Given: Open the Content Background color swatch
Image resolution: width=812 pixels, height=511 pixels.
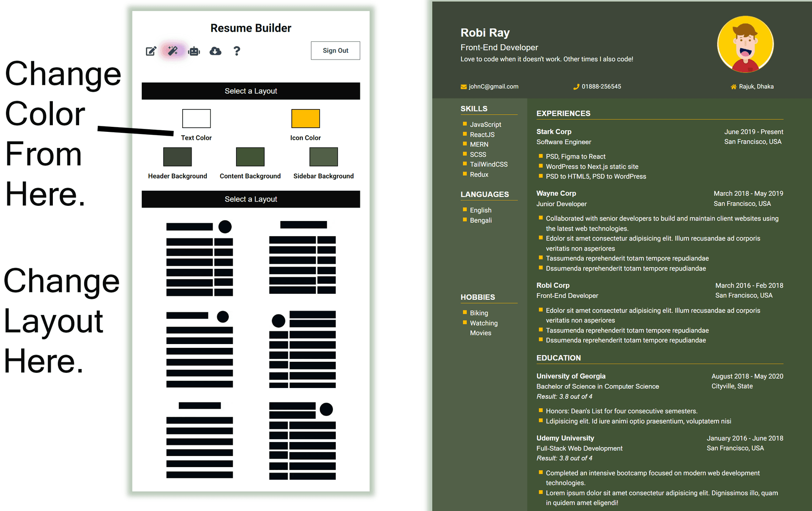Looking at the screenshot, I should 250,157.
